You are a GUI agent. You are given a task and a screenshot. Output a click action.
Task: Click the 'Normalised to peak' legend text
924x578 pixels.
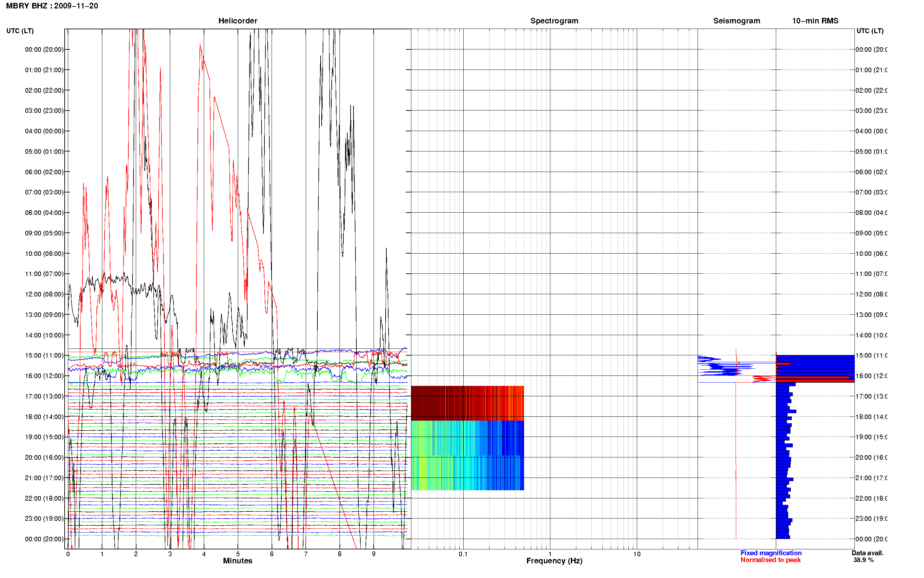(x=770, y=560)
